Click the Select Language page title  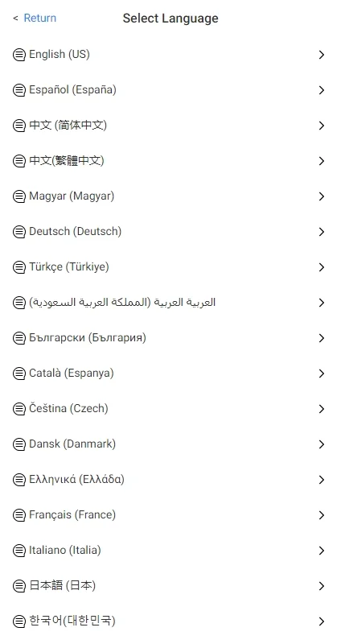pos(170,19)
